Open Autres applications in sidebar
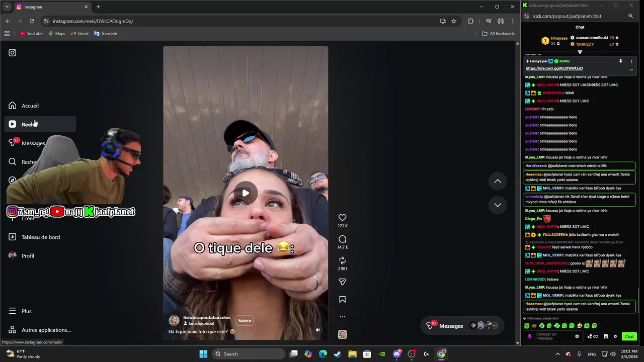644x362 pixels. click(x=40, y=330)
